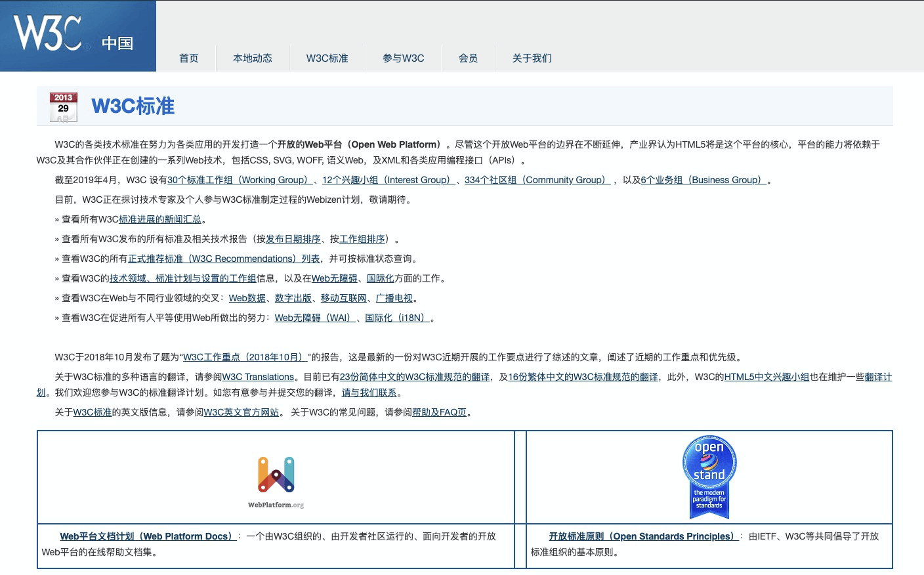Viewport: 924px width, 575px height.
Task: Open 12个兴趣小组 (Interest Group) link
Action: (389, 180)
